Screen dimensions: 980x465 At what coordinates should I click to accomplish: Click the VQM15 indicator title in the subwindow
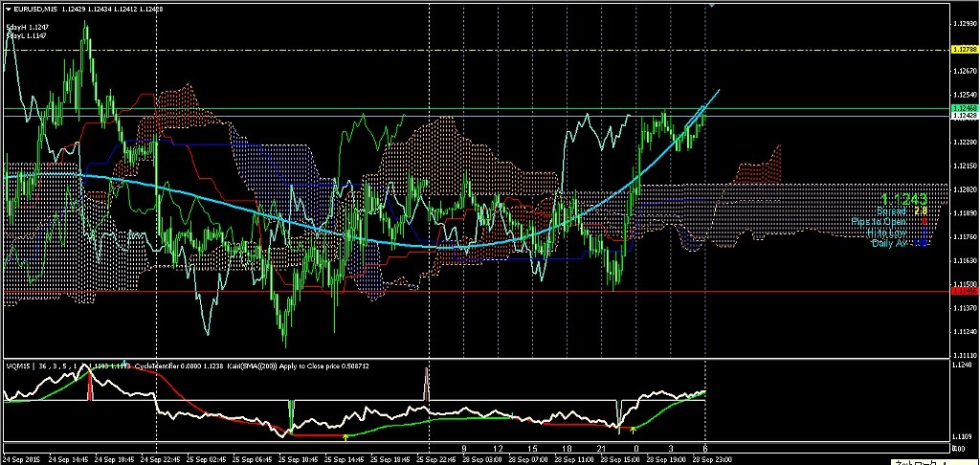[17, 366]
